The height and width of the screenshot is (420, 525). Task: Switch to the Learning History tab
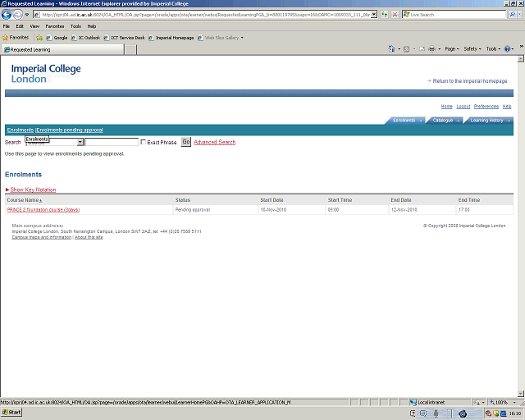click(488, 121)
